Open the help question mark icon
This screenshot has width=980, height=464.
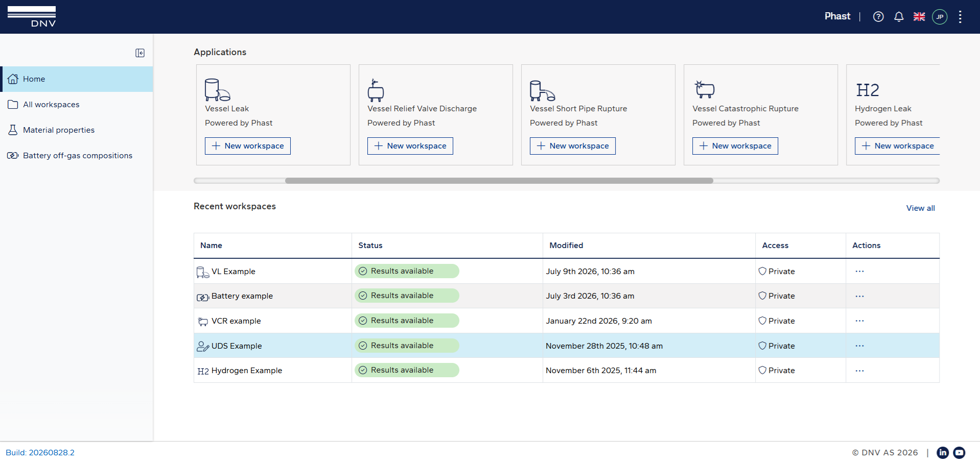(x=878, y=17)
